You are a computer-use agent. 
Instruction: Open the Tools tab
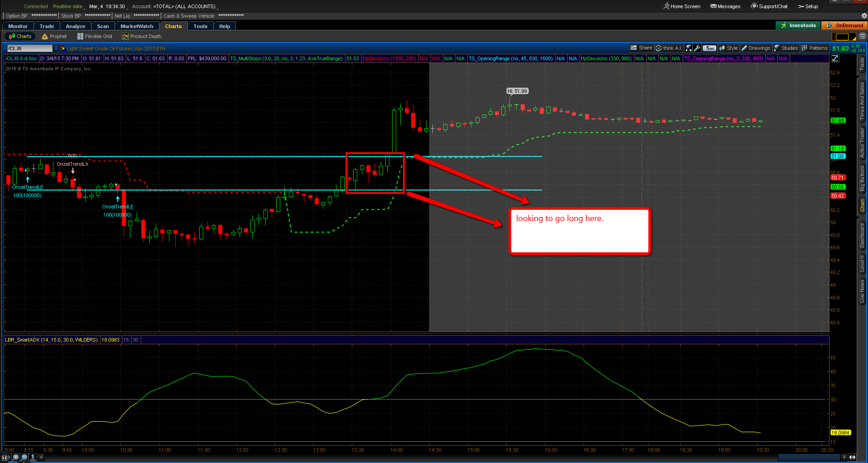pos(200,26)
